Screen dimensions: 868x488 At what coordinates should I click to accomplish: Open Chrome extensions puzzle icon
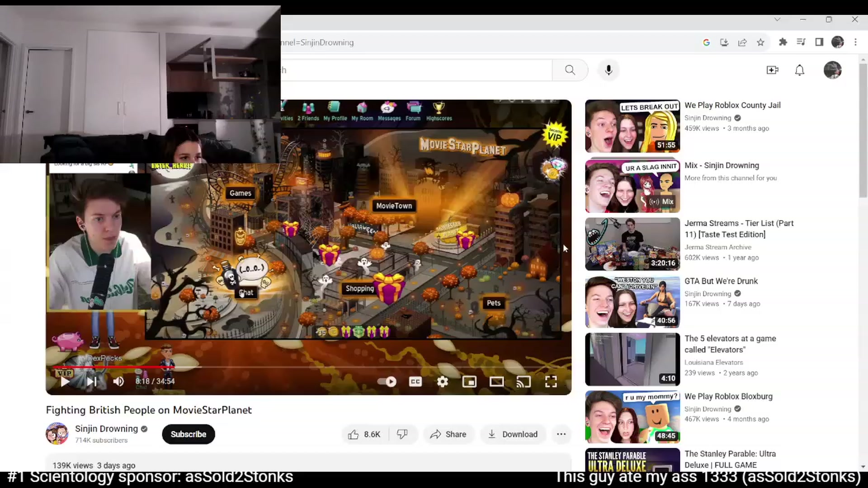[x=783, y=42]
